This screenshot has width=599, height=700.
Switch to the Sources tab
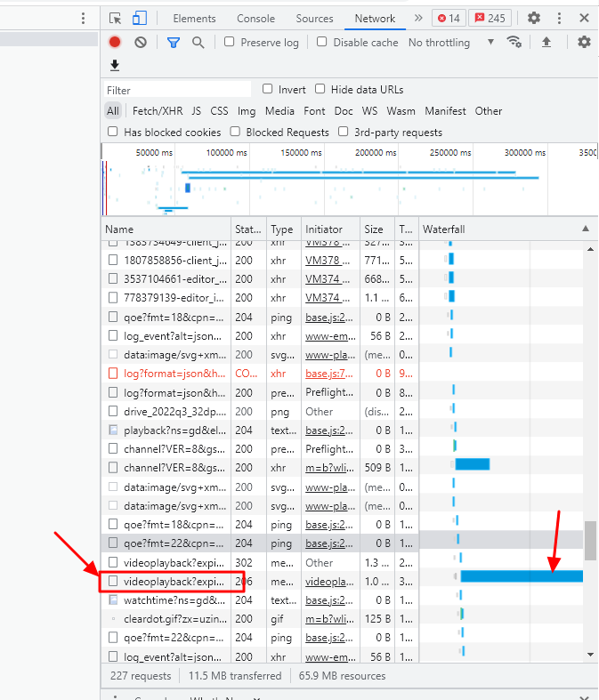click(314, 19)
